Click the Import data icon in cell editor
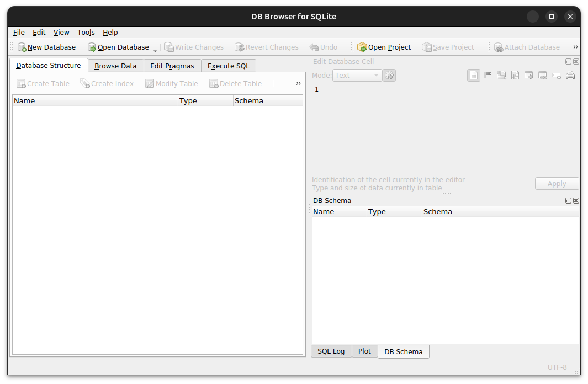 pyautogui.click(x=501, y=75)
